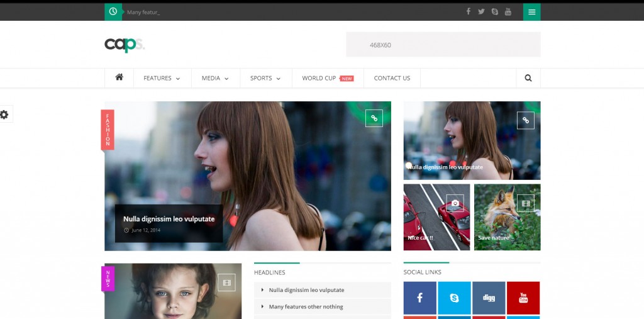Click camera icon on Nice car image
The image size is (644, 319).
coord(455,203)
